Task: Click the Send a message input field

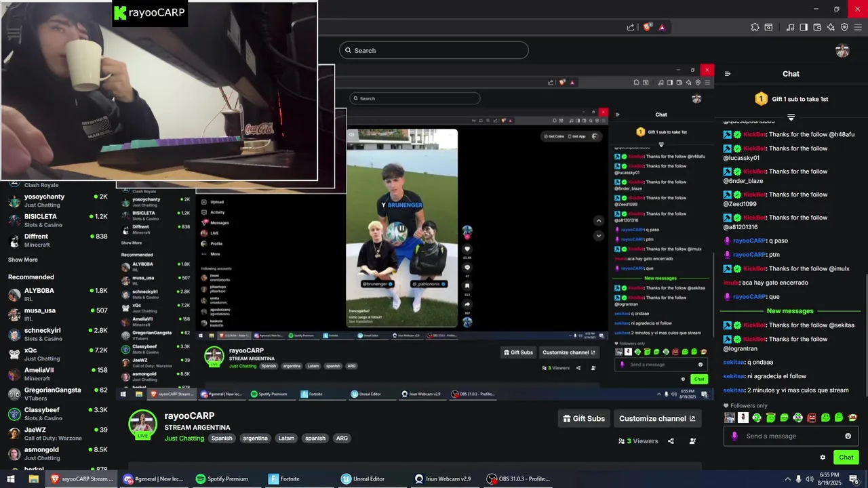Action: click(791, 436)
